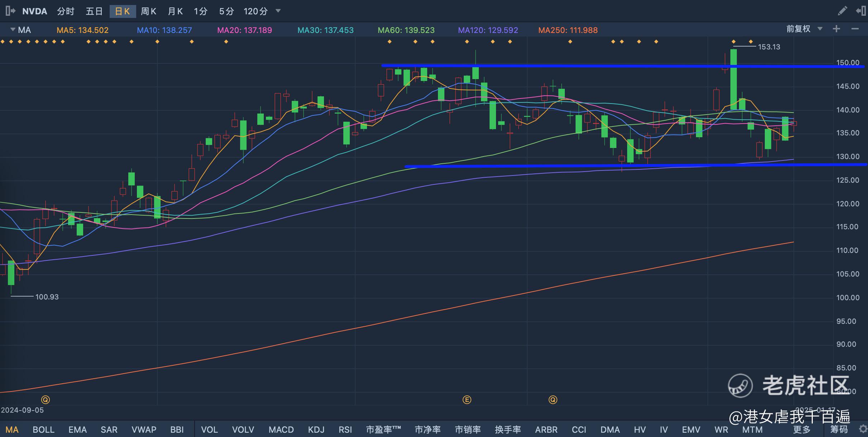Switch to 五日 five-day view

pos(94,11)
